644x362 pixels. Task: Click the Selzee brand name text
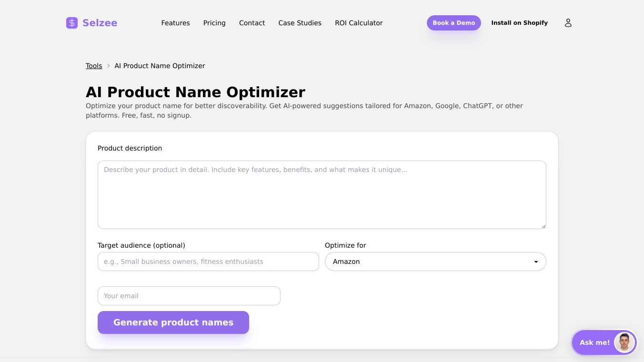tap(100, 23)
